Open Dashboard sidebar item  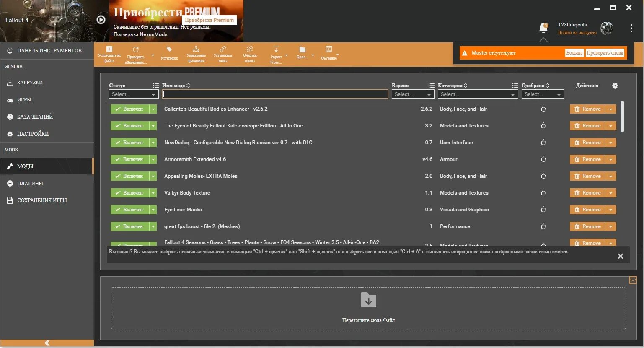(47, 50)
